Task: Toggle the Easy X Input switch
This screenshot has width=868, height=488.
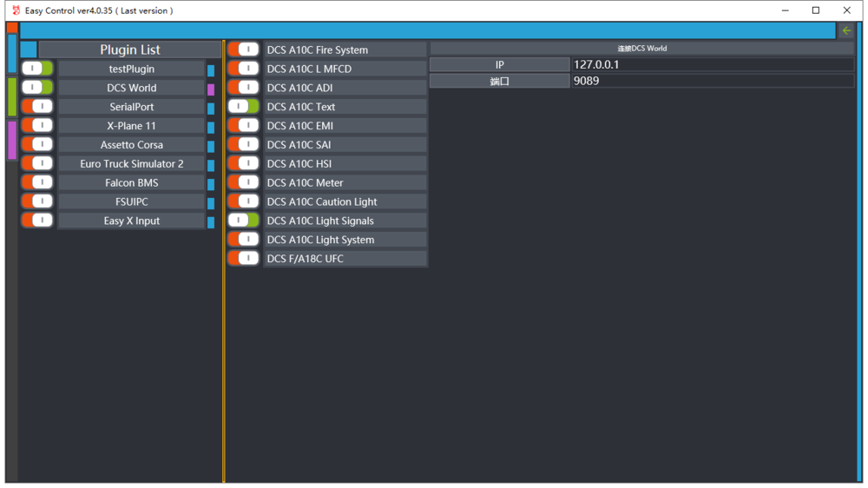Action: click(x=37, y=221)
